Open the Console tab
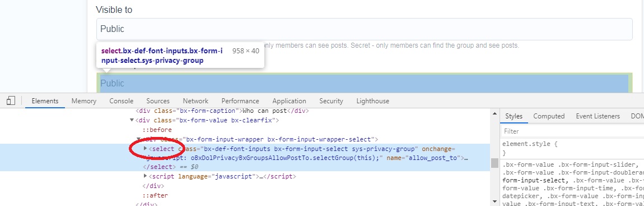The width and height of the screenshot is (644, 206). click(x=121, y=101)
